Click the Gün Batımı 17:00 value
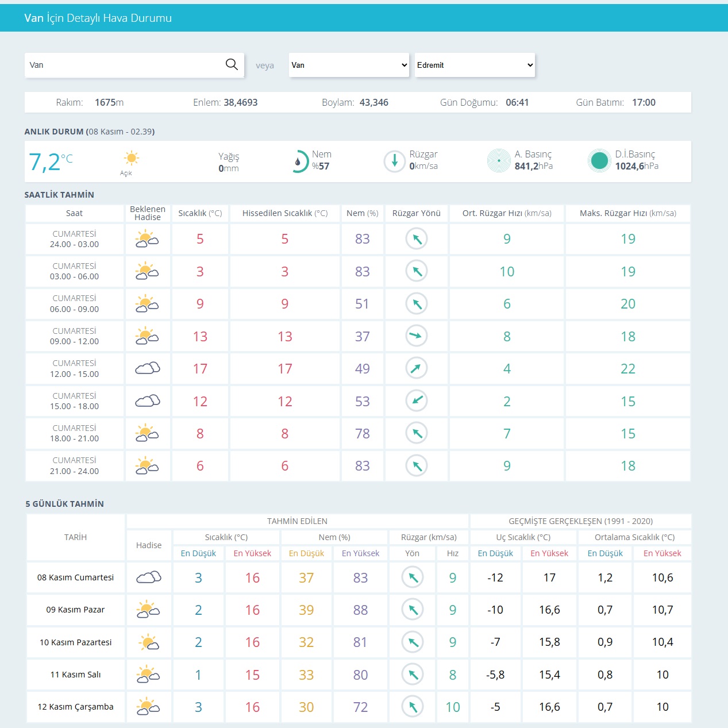728x728 pixels. click(x=644, y=102)
